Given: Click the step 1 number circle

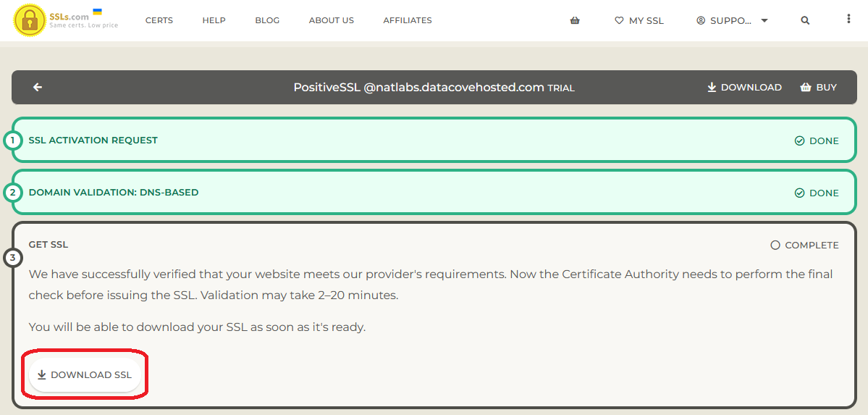Looking at the screenshot, I should 12,141.
